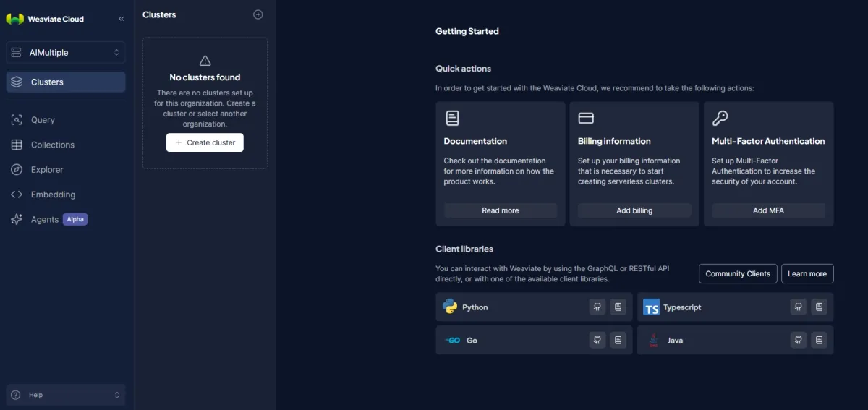Click the Add billing button
This screenshot has height=410, width=868.
coord(634,210)
